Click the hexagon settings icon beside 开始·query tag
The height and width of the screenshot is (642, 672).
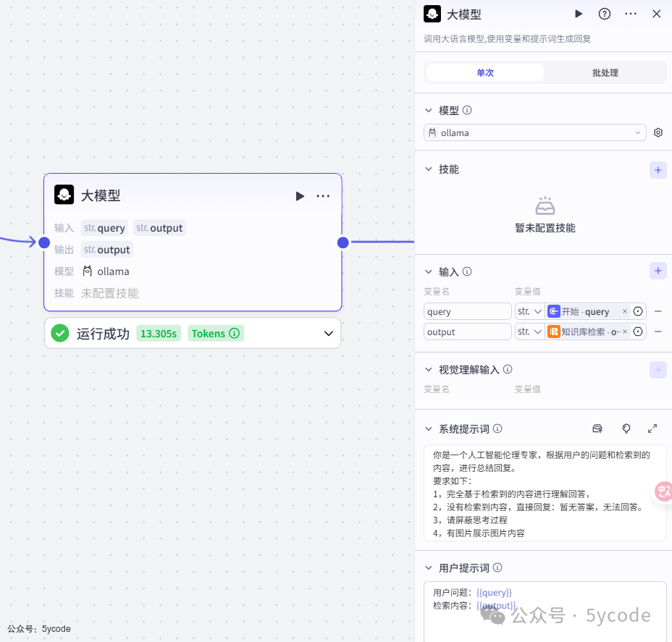click(637, 311)
